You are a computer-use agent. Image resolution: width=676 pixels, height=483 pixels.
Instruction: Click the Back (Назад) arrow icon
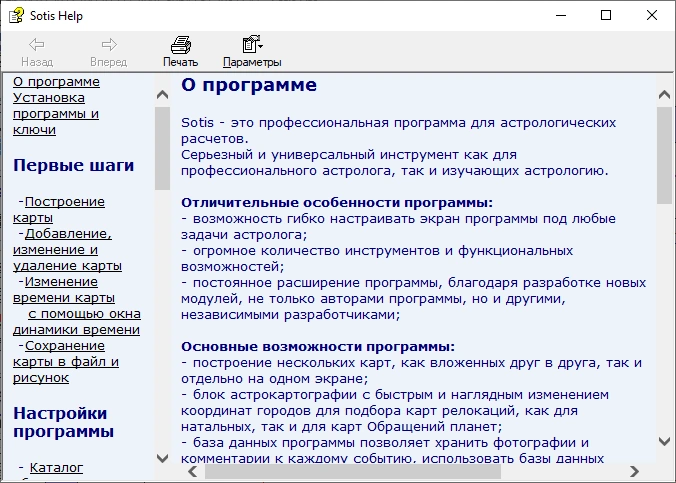[x=37, y=44]
